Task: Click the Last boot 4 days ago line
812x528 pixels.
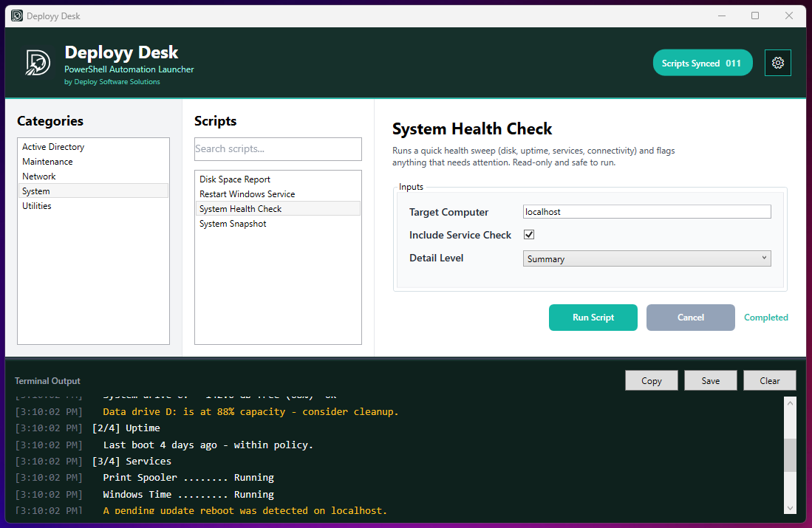Action: tap(208, 445)
